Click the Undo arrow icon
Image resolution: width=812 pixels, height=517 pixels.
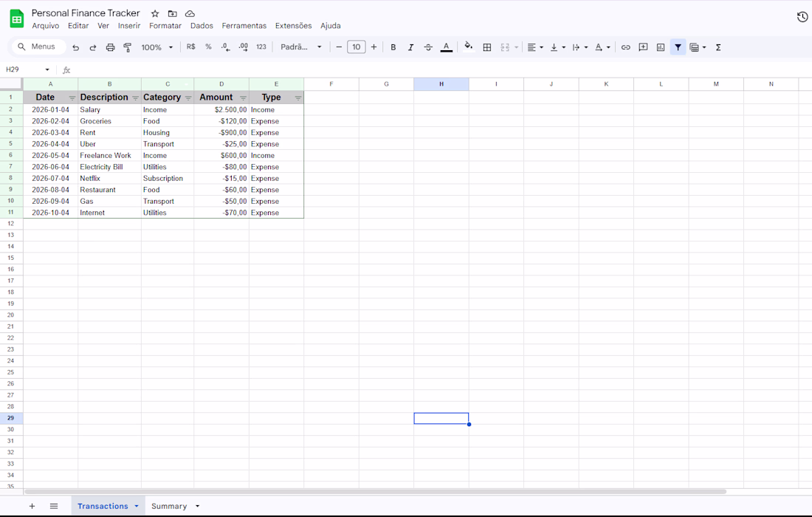75,47
